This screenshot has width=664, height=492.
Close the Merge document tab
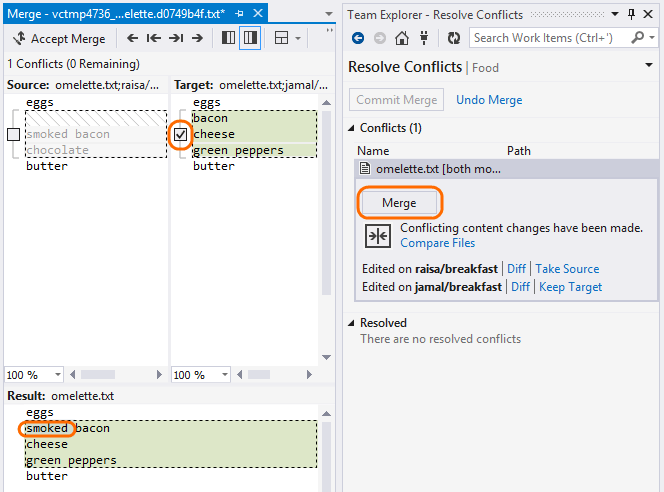point(257,14)
